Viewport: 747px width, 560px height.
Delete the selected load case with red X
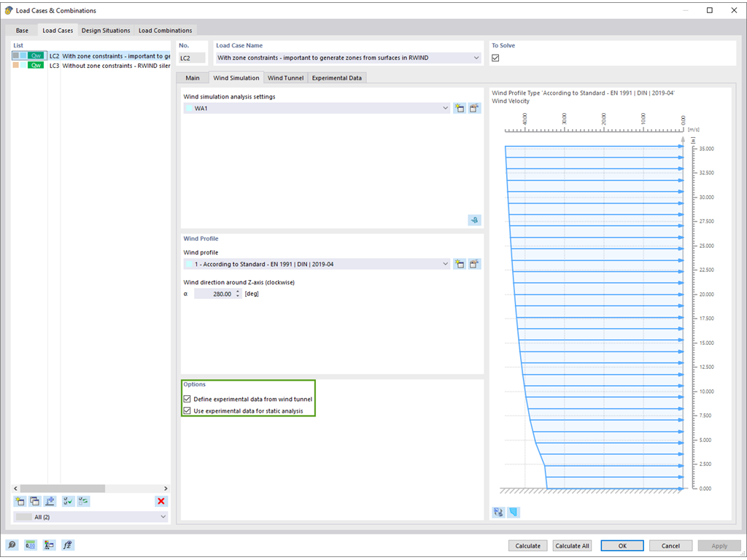point(161,501)
